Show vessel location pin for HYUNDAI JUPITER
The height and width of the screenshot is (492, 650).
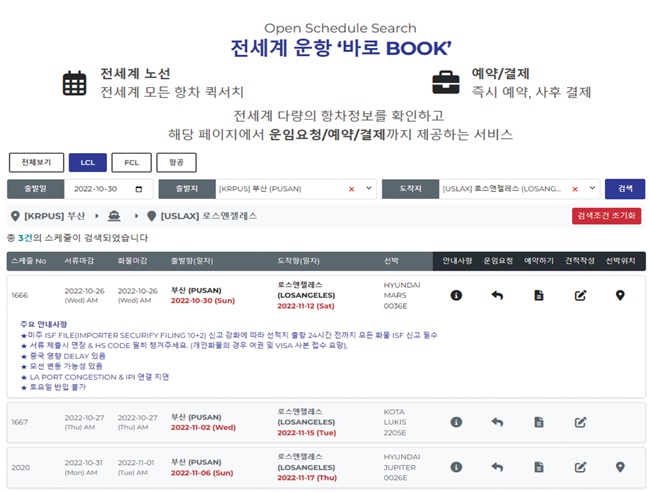(620, 467)
